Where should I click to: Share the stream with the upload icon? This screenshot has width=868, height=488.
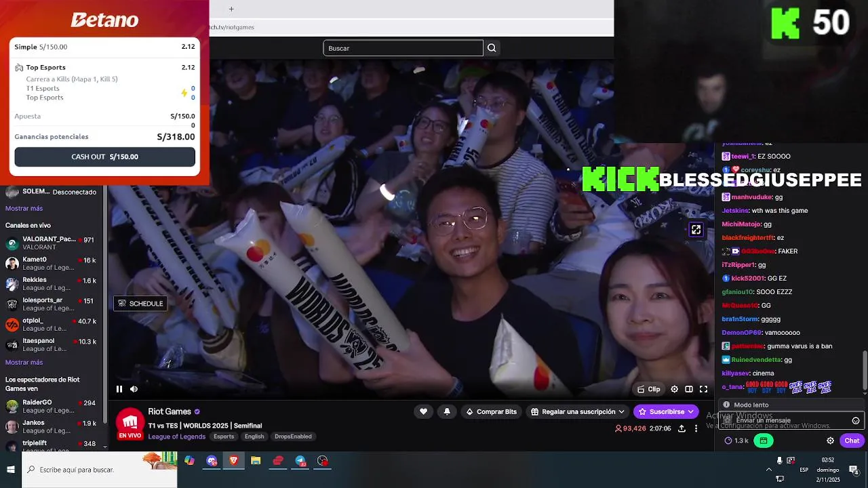[682, 428]
